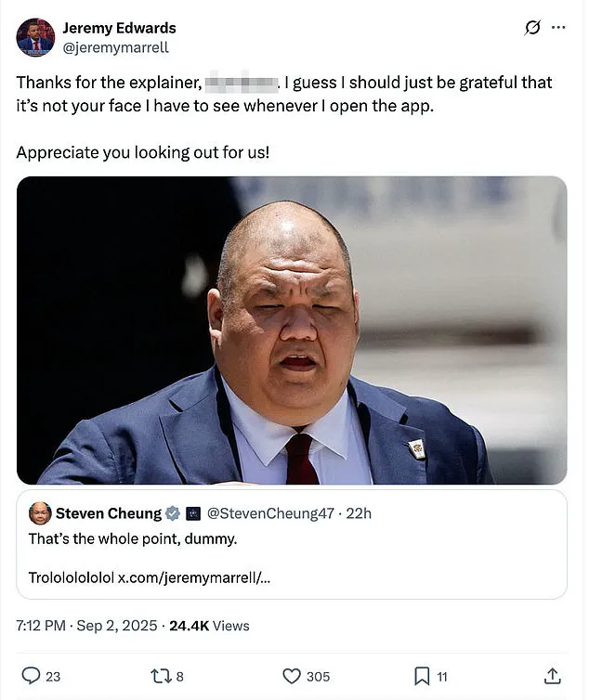Bookmark this post
589x700 pixels.
pos(421,675)
